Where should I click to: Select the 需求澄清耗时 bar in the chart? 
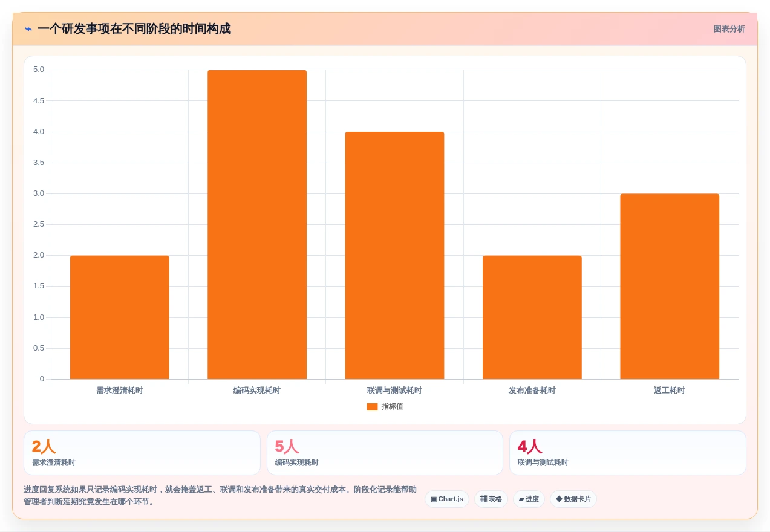coord(120,317)
